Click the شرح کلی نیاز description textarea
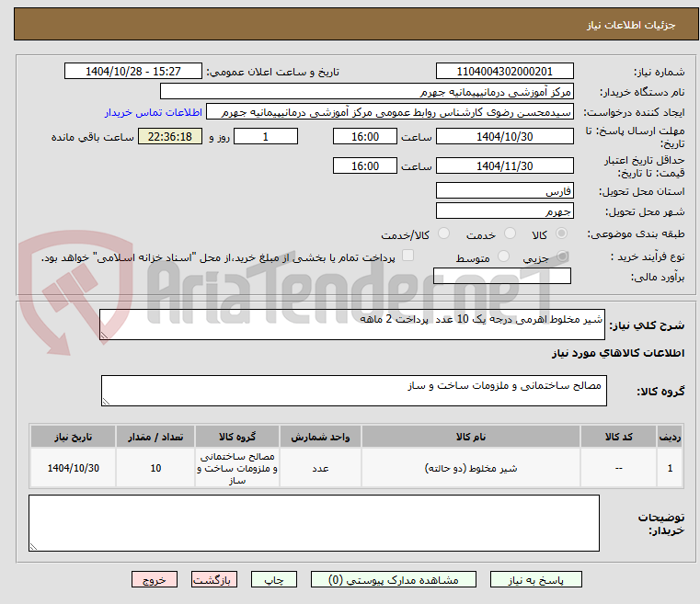 coord(352,325)
